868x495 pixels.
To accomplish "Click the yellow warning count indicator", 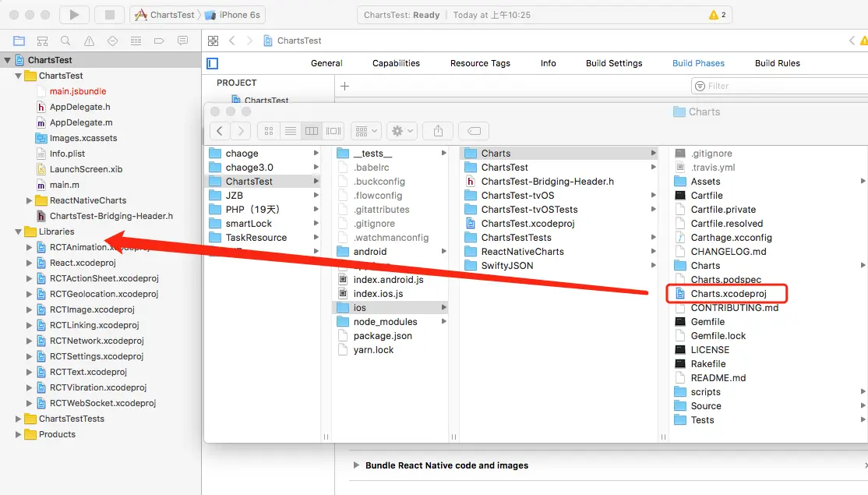I will [x=718, y=15].
